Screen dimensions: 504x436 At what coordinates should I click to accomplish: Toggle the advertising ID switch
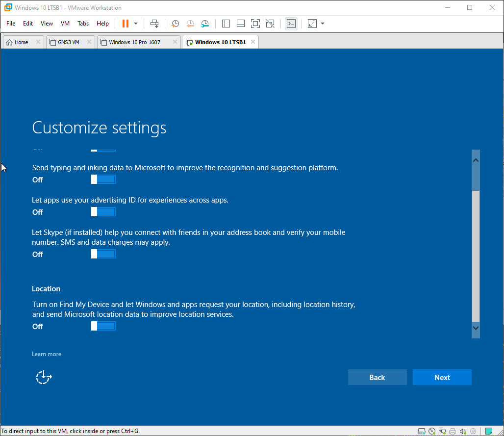[x=103, y=212]
